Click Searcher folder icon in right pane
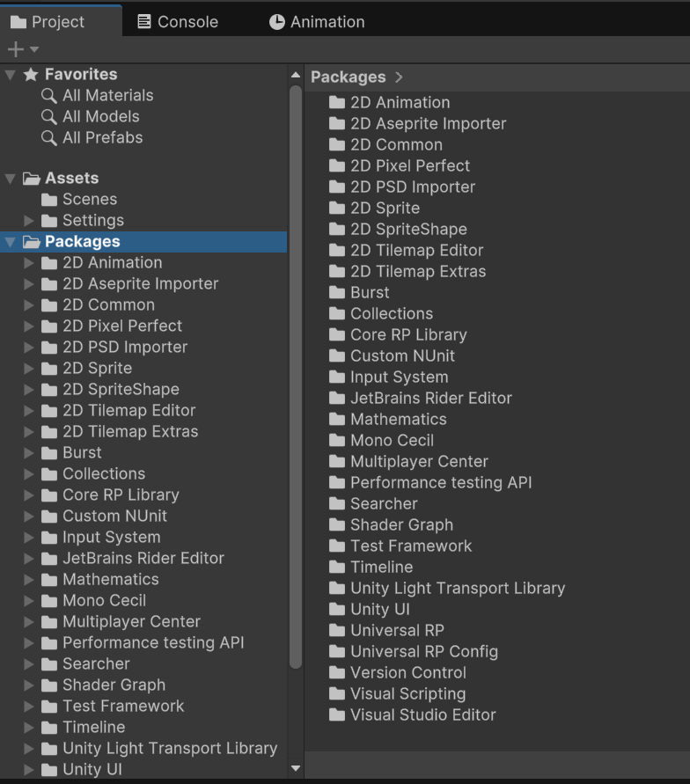Screen dimensions: 690x784 pyautogui.click(x=337, y=504)
